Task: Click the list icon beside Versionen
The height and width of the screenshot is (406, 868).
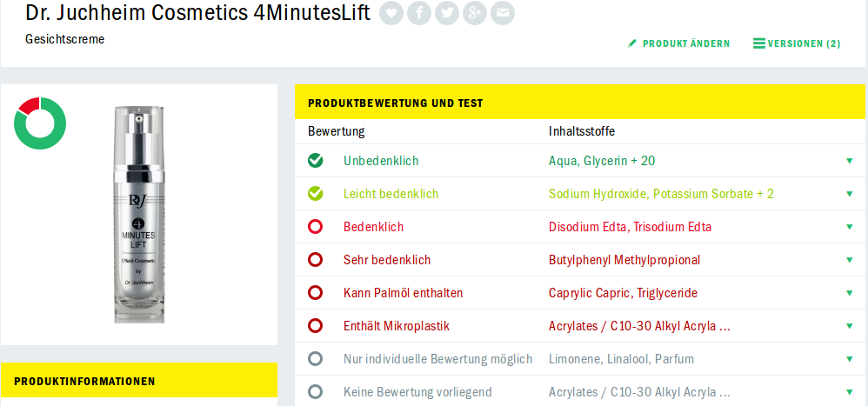Action: [x=759, y=43]
